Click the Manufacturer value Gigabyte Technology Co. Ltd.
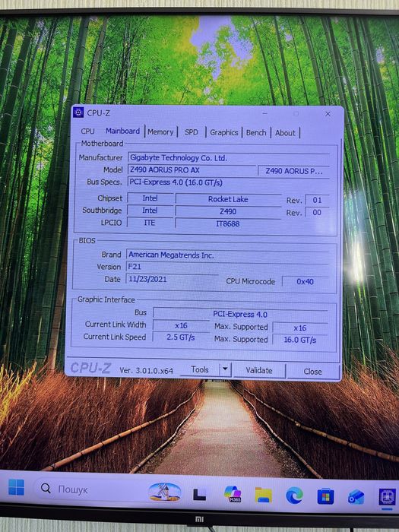Screen dimensions: 399x532 [229, 158]
